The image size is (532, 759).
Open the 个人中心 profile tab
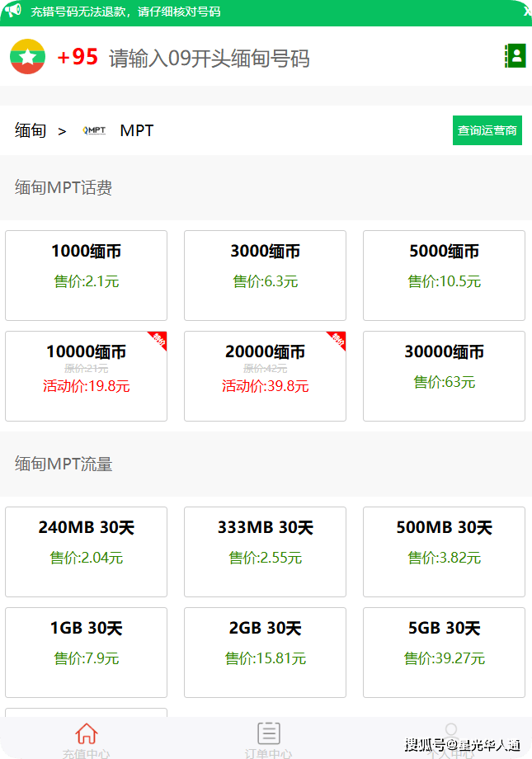point(451,740)
